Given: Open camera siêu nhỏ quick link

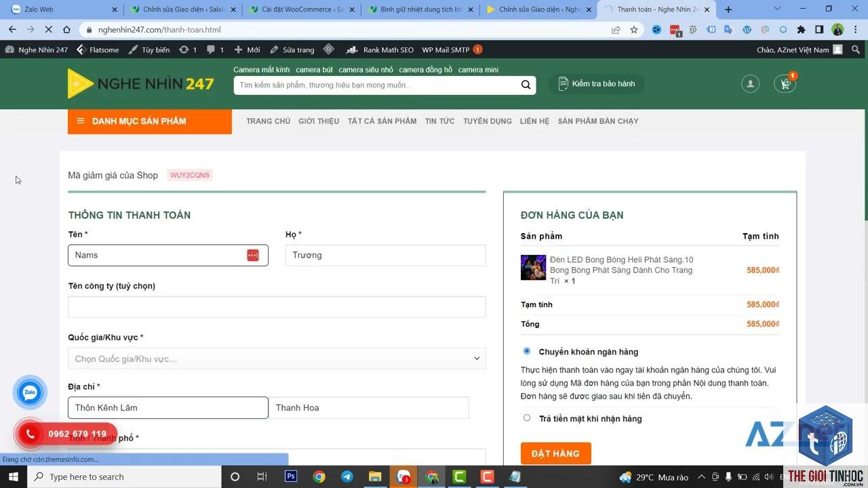Looking at the screenshot, I should tap(366, 70).
